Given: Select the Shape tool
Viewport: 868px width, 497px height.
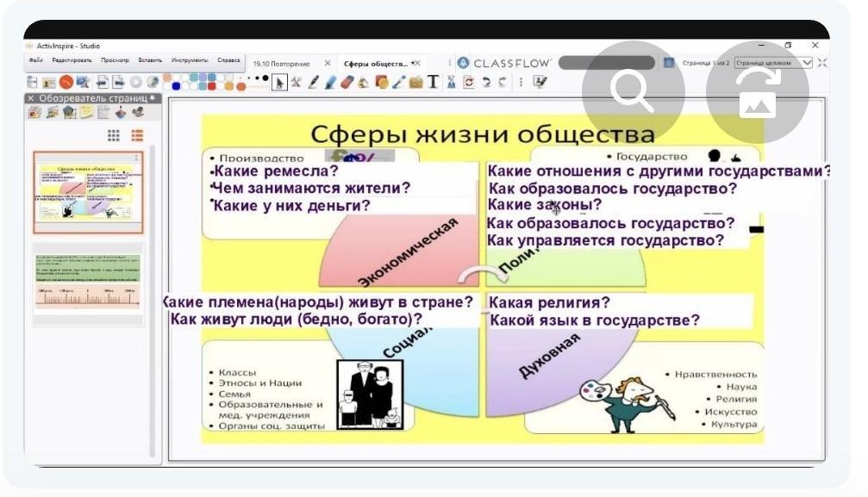Looking at the screenshot, I should pyautogui.click(x=381, y=82).
